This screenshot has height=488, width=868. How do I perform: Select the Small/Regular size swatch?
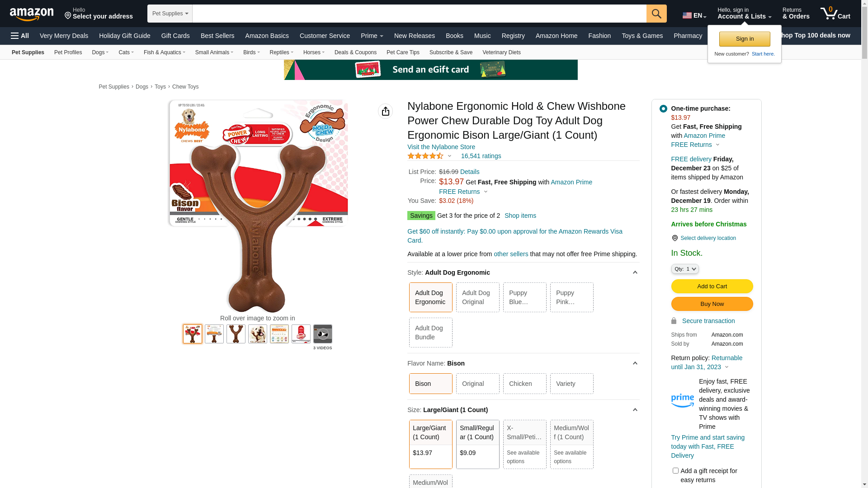coord(478,444)
